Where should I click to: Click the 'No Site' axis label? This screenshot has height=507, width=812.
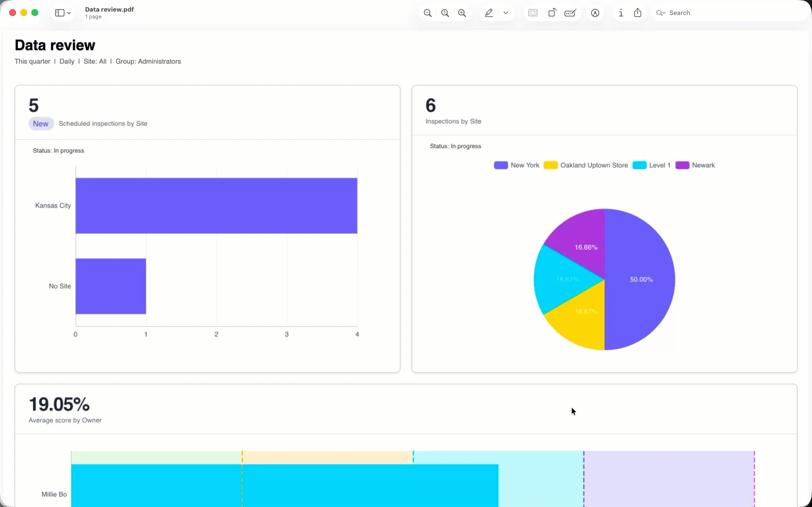(x=60, y=286)
